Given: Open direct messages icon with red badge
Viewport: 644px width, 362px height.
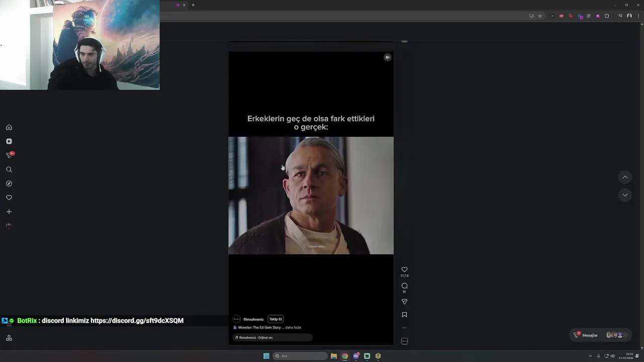Looking at the screenshot, I should click(x=9, y=155).
